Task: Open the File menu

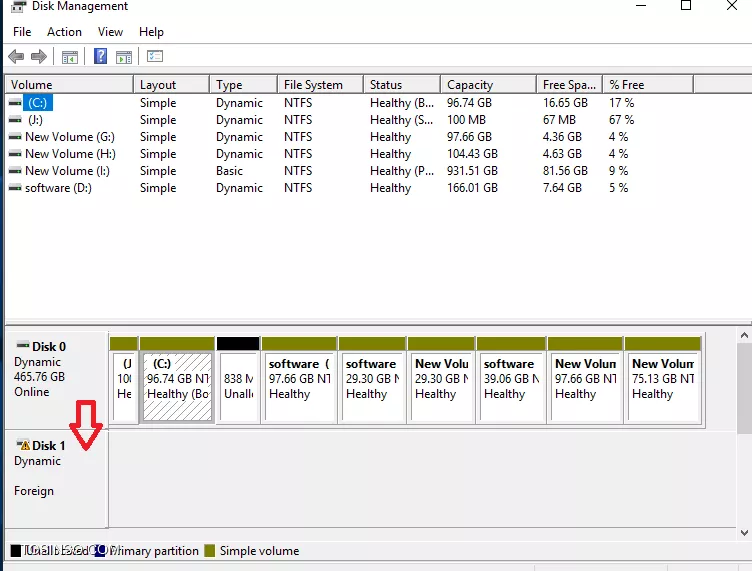Action: click(22, 32)
